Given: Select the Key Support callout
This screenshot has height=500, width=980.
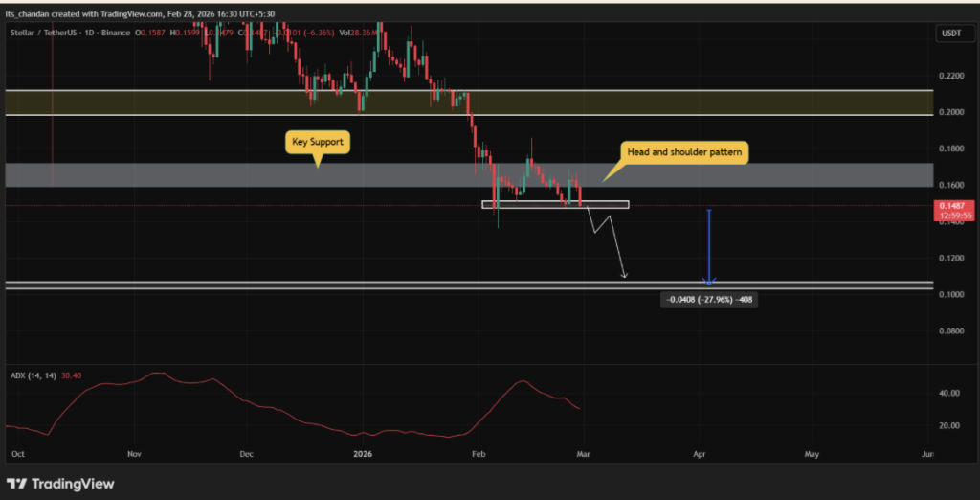Looking at the screenshot, I should 318,143.
